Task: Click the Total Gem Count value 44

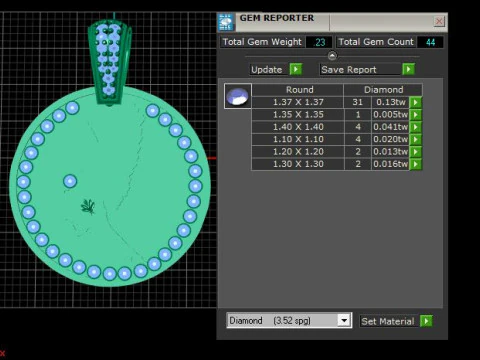Action: pyautogui.click(x=430, y=42)
